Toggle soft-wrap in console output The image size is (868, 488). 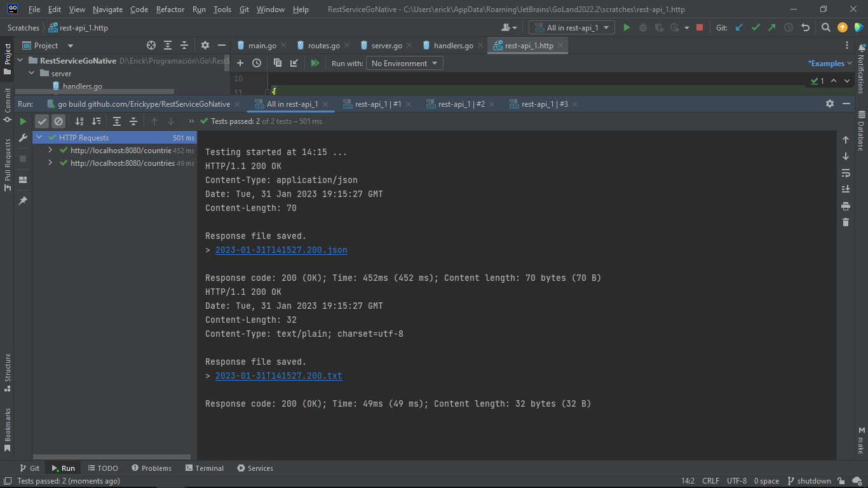[x=846, y=173]
